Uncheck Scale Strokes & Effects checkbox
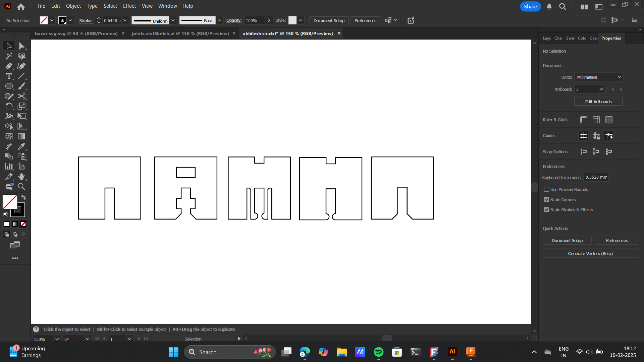644x362 pixels. [546, 209]
